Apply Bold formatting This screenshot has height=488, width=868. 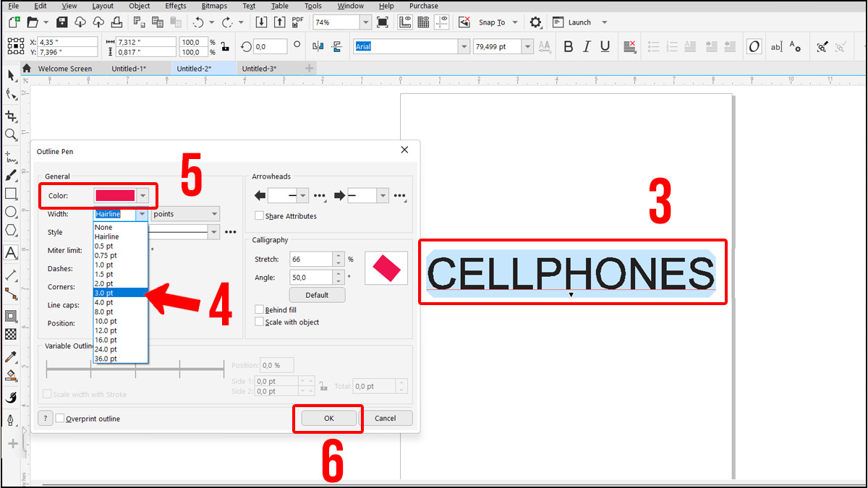click(568, 46)
